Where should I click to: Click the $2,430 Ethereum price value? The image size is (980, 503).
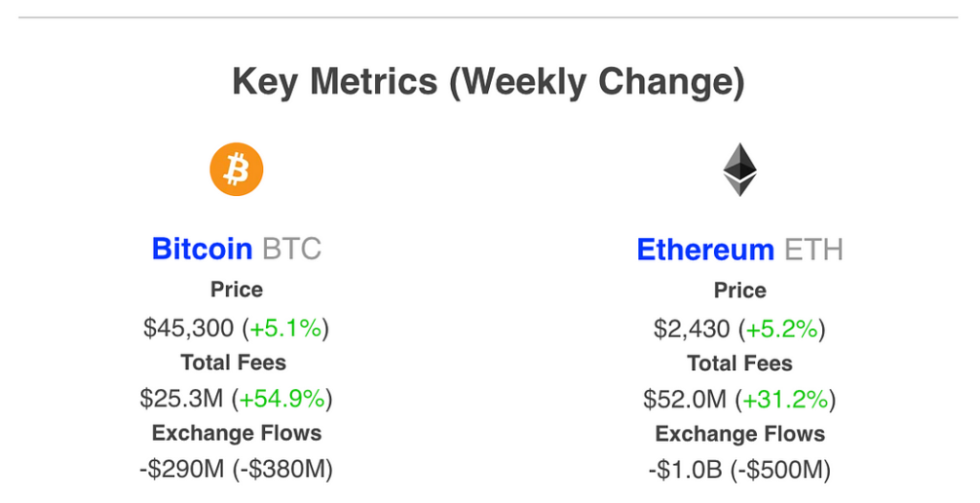(x=693, y=329)
